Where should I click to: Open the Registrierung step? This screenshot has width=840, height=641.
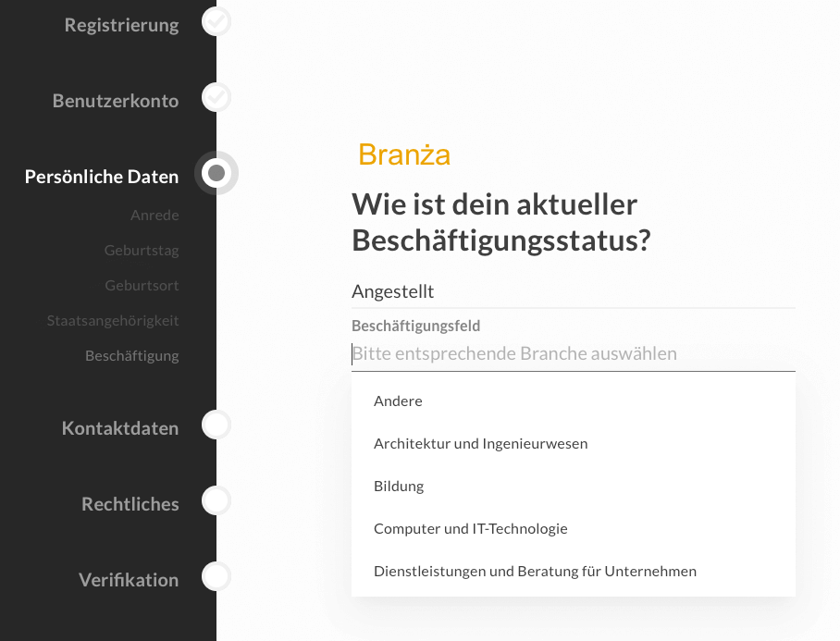[121, 25]
